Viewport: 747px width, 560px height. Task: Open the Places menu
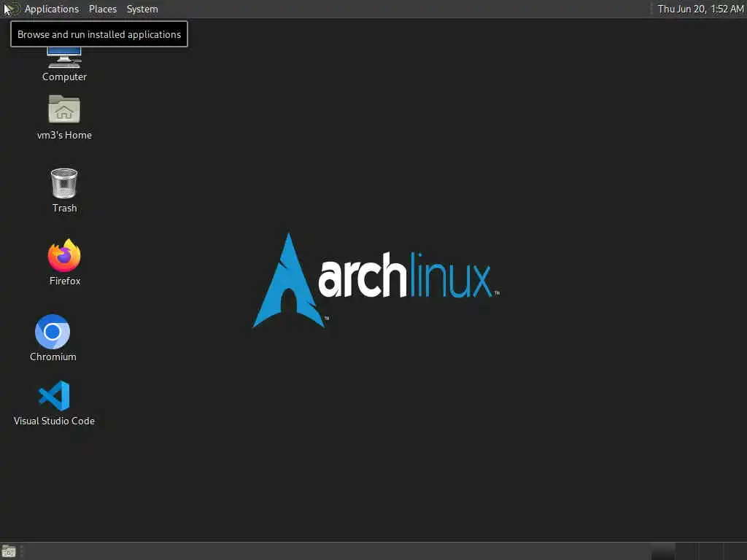pyautogui.click(x=103, y=9)
